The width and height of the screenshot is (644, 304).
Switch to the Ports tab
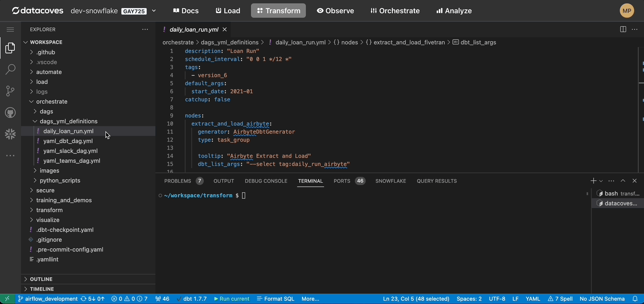pos(349,181)
